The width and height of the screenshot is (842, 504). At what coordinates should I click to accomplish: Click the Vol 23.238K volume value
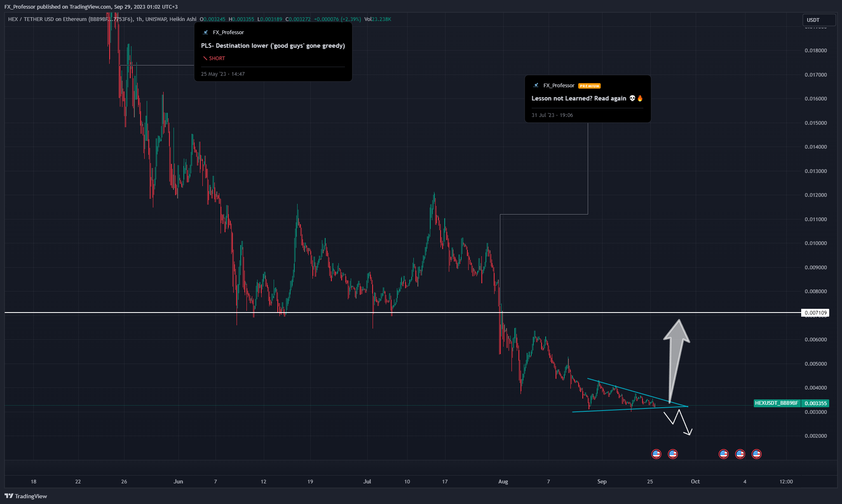click(x=378, y=19)
